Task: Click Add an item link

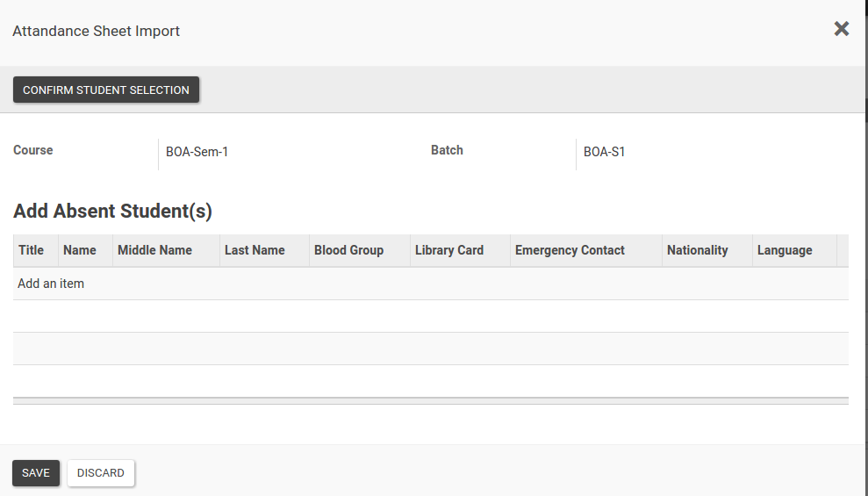Action: tap(51, 284)
